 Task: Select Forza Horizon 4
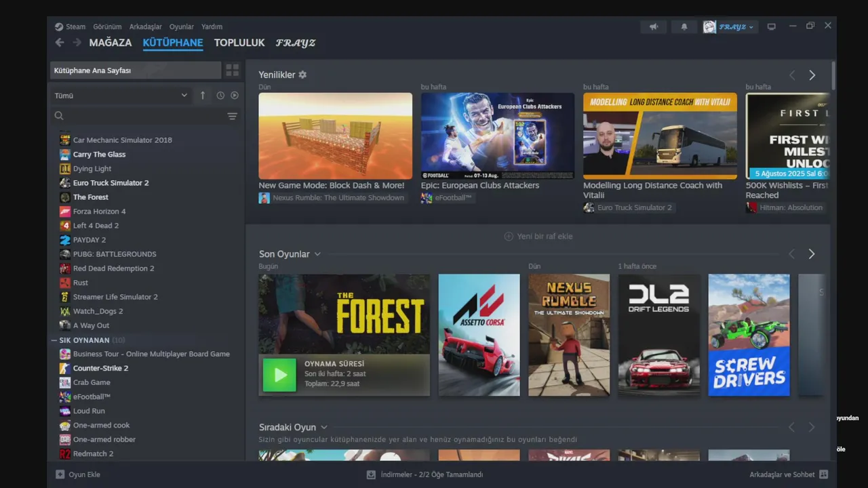coord(99,211)
